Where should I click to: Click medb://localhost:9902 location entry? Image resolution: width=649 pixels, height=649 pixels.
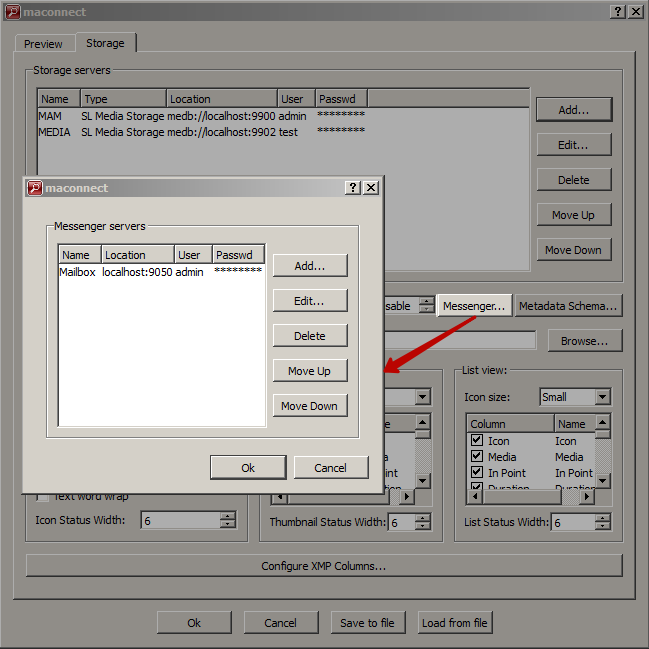click(x=221, y=132)
